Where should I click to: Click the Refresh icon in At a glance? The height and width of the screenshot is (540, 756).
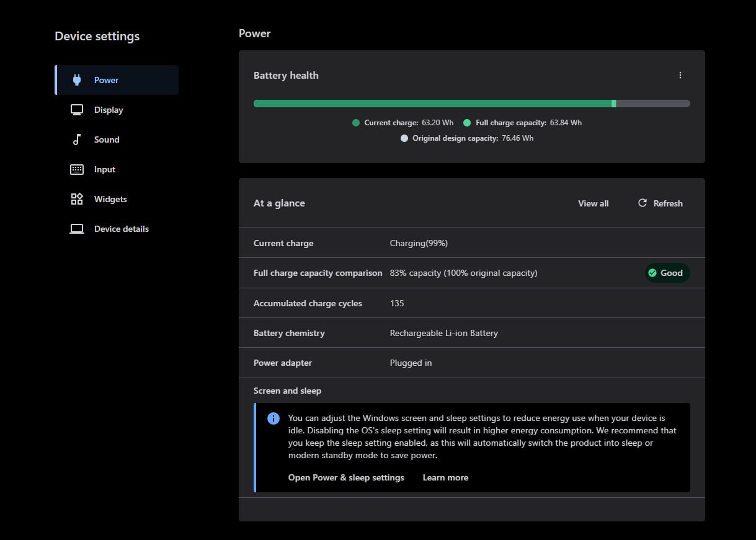643,203
